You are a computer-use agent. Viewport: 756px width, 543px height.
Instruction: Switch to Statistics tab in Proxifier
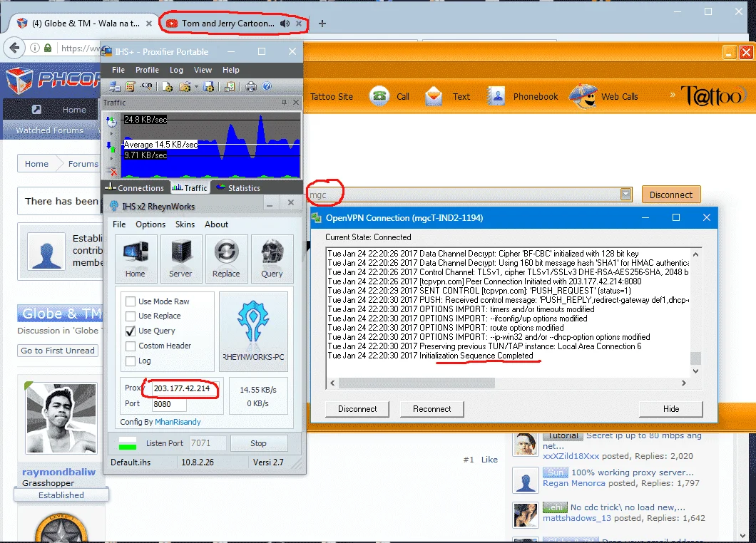(238, 188)
